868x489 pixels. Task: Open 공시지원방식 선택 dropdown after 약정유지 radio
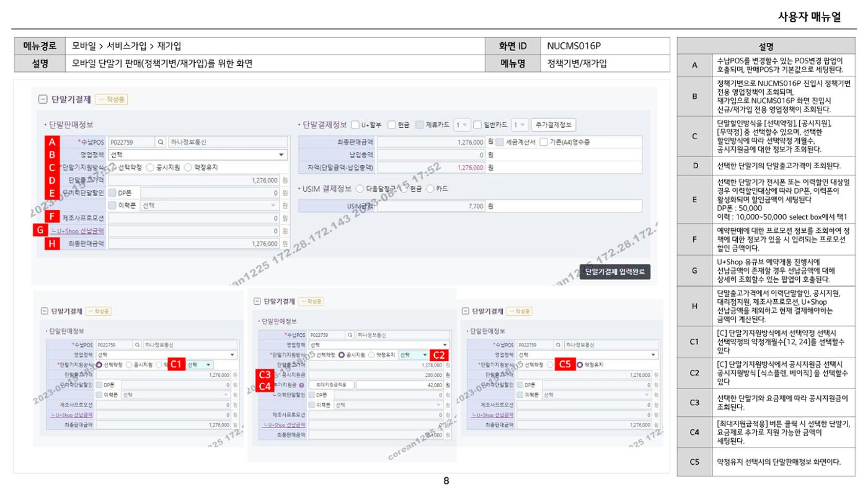coord(414,355)
